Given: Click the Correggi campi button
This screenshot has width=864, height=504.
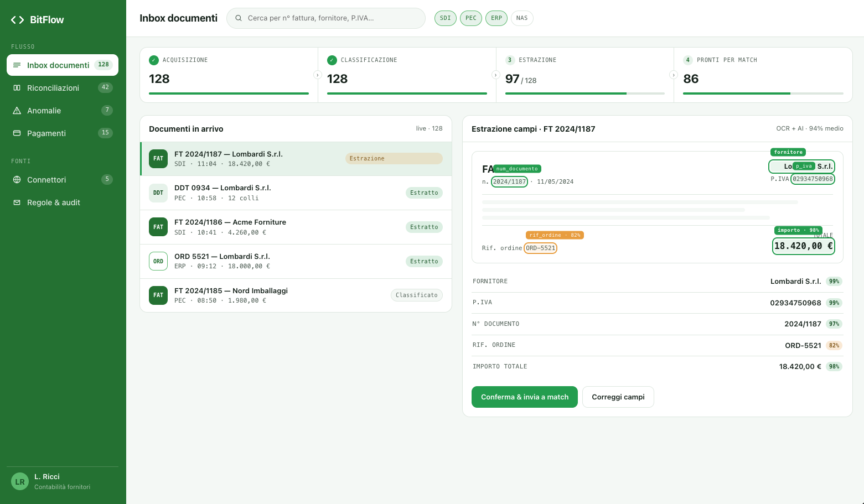Looking at the screenshot, I should [x=618, y=397].
